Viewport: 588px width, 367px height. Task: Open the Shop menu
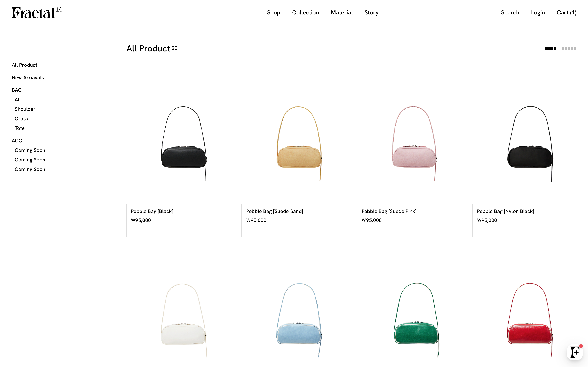click(x=274, y=13)
